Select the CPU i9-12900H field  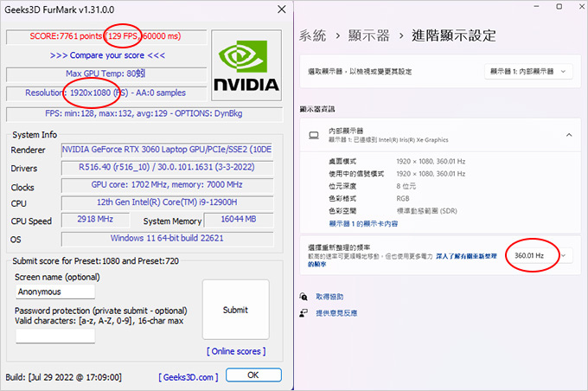pyautogui.click(x=167, y=202)
